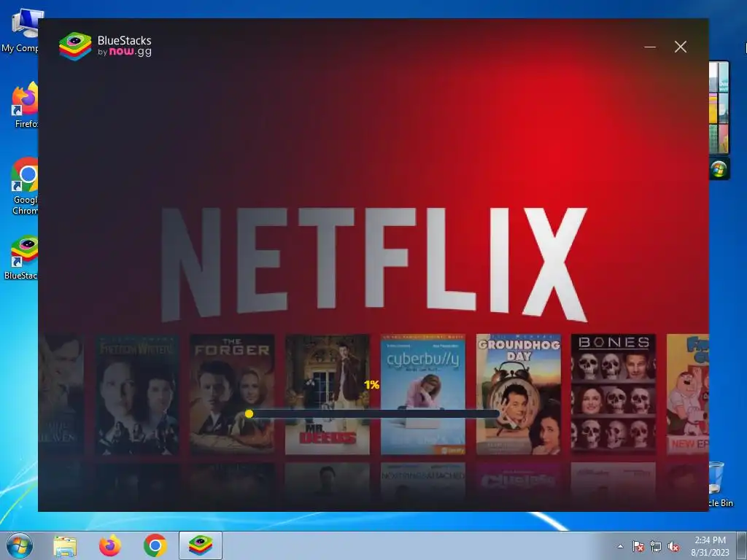Click the Show desktop strip by the clock
This screenshot has height=560, width=747.
[x=743, y=545]
